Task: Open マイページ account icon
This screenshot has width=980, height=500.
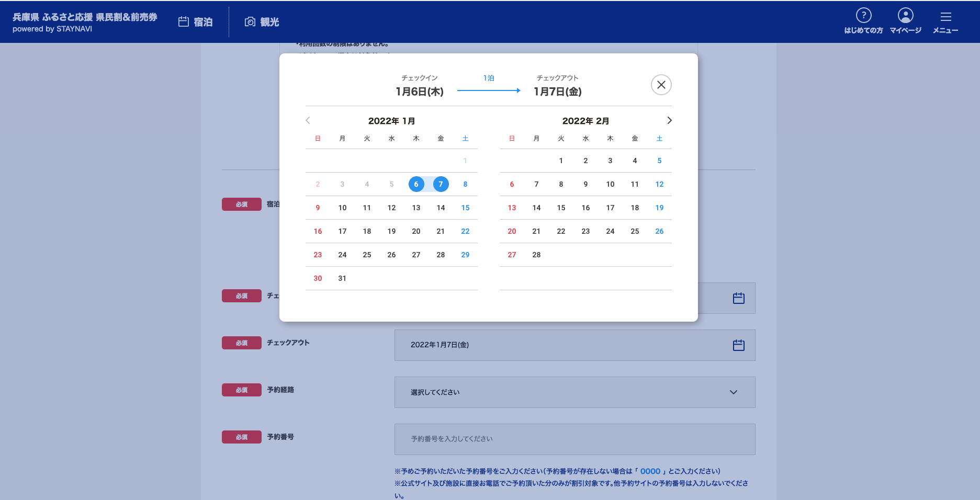Action: point(905,21)
